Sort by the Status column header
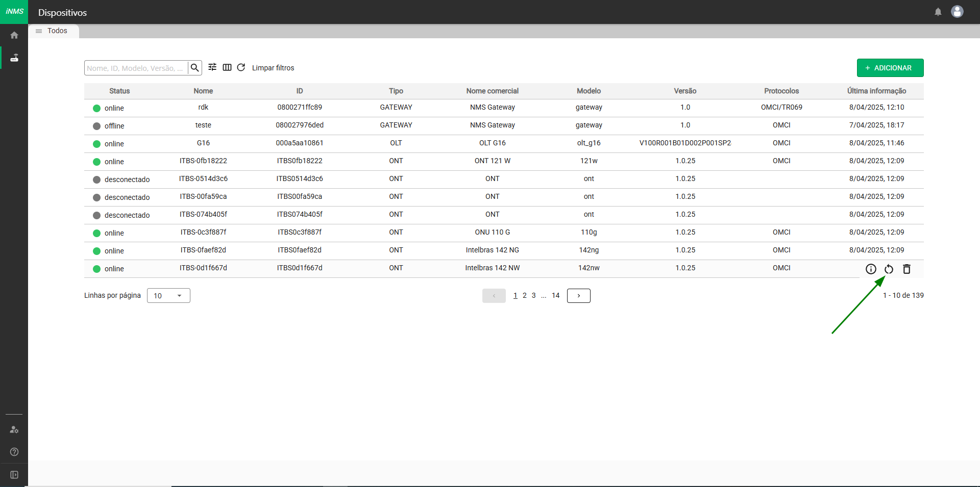 click(x=119, y=91)
